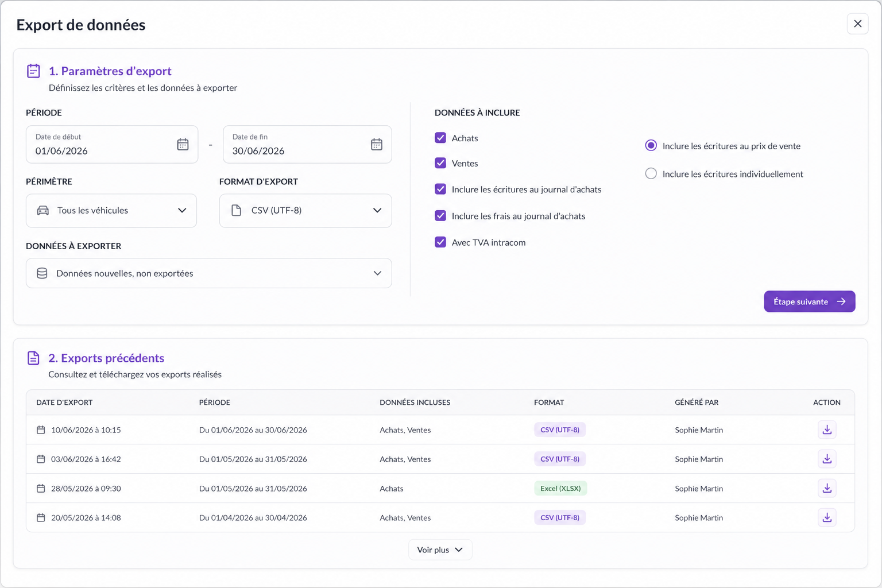Click period Du 01/06/2026 au 30/06/2026
The width and height of the screenshot is (882, 588).
(x=253, y=430)
